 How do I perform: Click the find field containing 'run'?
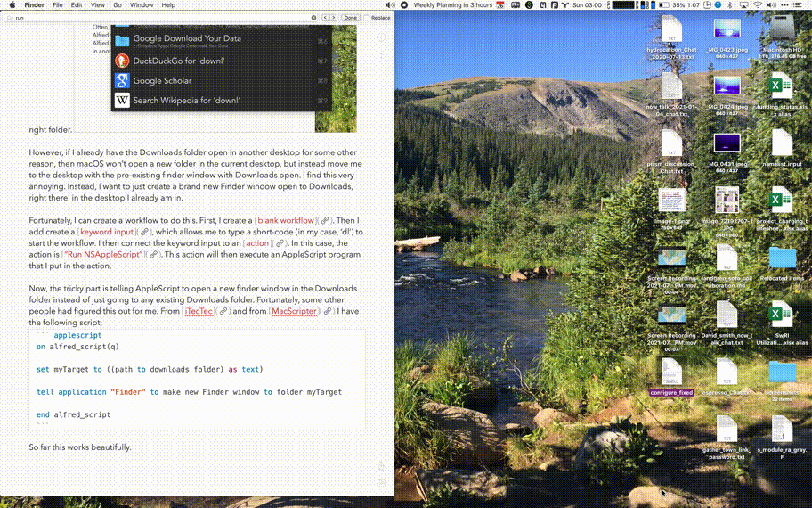click(161, 18)
